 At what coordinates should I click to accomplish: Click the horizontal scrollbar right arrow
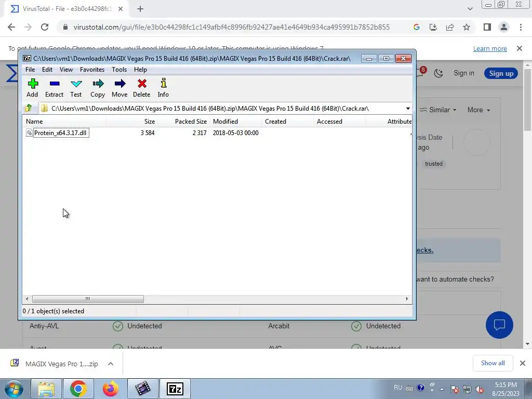point(407,299)
